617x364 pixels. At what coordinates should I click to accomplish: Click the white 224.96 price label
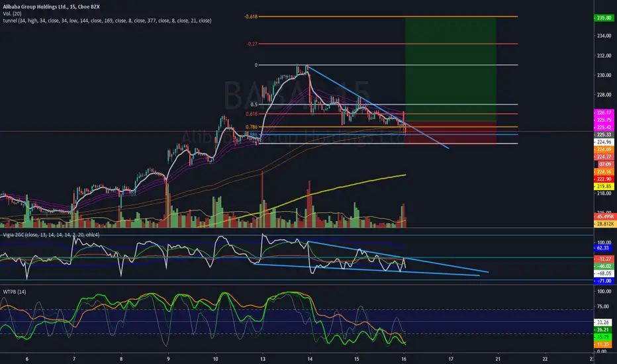pos(604,142)
